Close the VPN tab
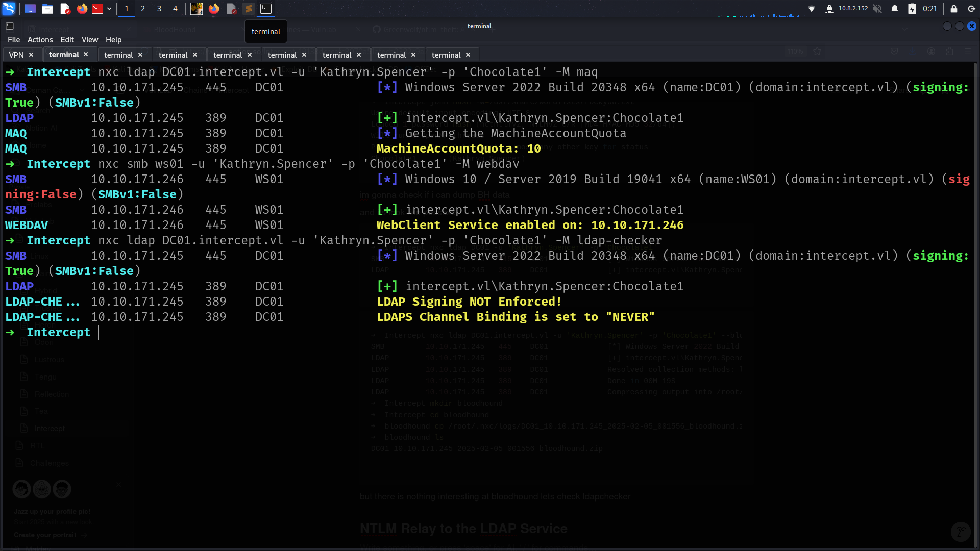The height and width of the screenshot is (551, 980). tap(31, 55)
